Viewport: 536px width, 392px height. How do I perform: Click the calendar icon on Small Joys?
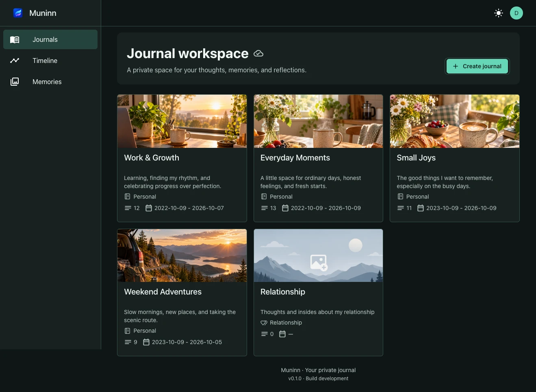(x=421, y=208)
